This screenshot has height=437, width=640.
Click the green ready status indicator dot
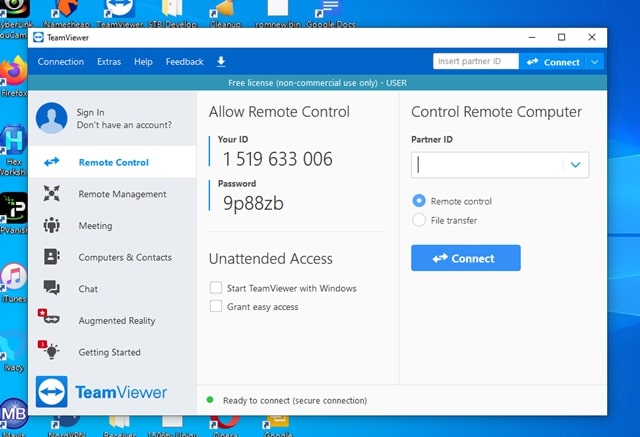coord(210,400)
